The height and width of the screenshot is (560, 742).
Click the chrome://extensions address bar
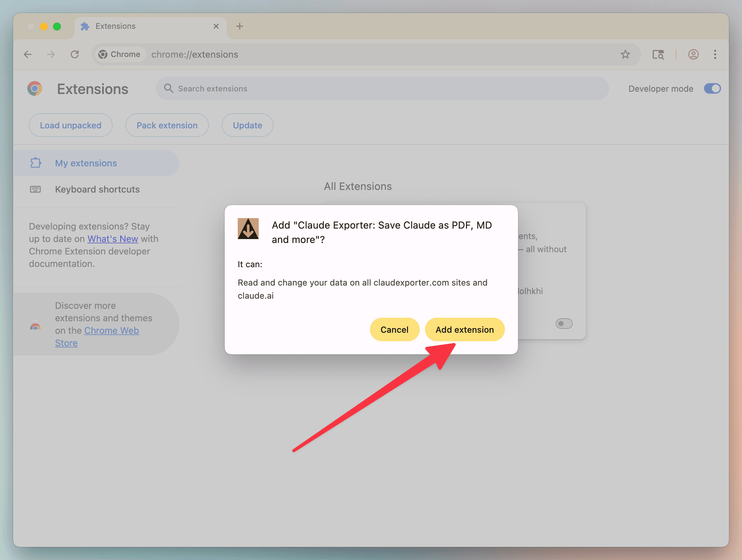point(195,54)
